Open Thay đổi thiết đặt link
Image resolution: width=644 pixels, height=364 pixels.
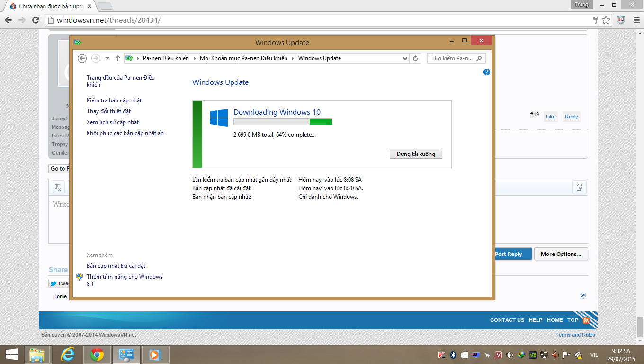point(108,111)
